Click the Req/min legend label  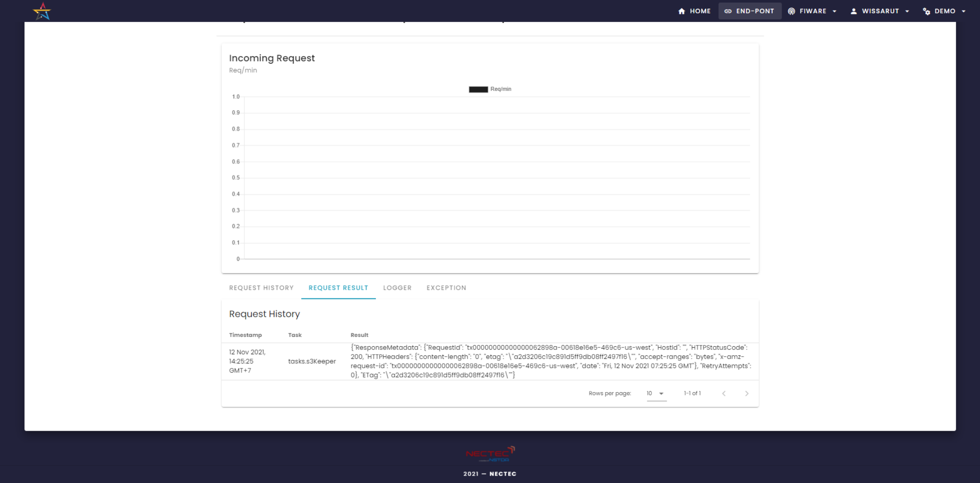(501, 89)
